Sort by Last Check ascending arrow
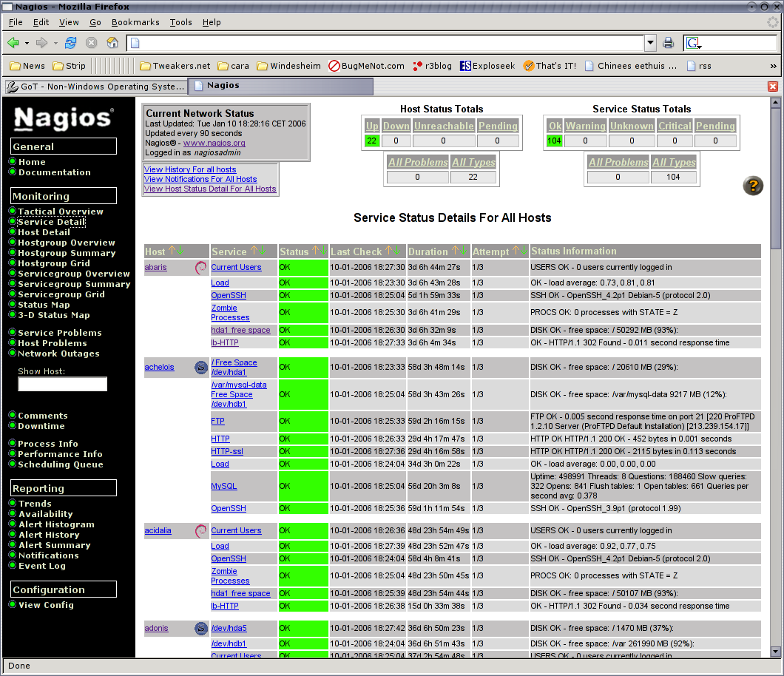 pyautogui.click(x=388, y=251)
